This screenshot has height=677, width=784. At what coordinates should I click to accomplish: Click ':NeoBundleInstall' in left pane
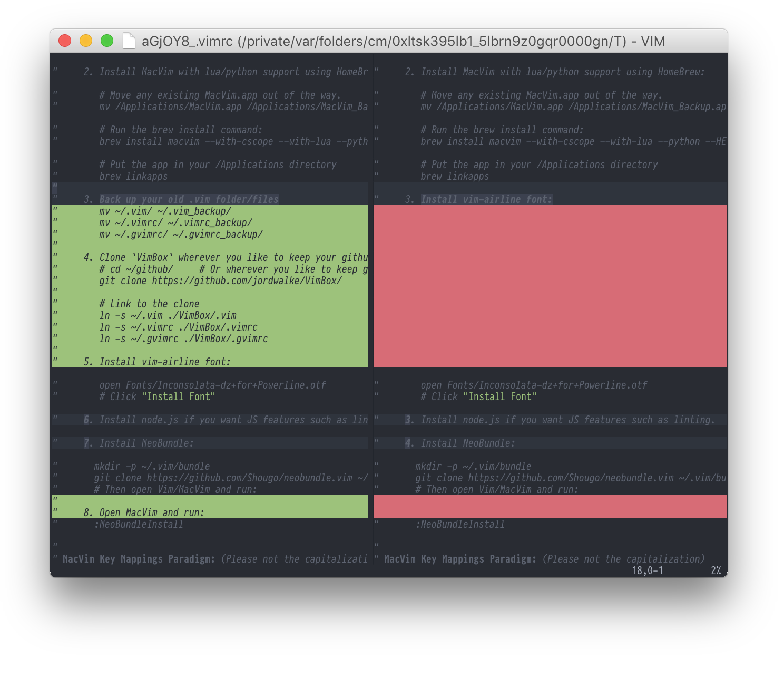[139, 524]
